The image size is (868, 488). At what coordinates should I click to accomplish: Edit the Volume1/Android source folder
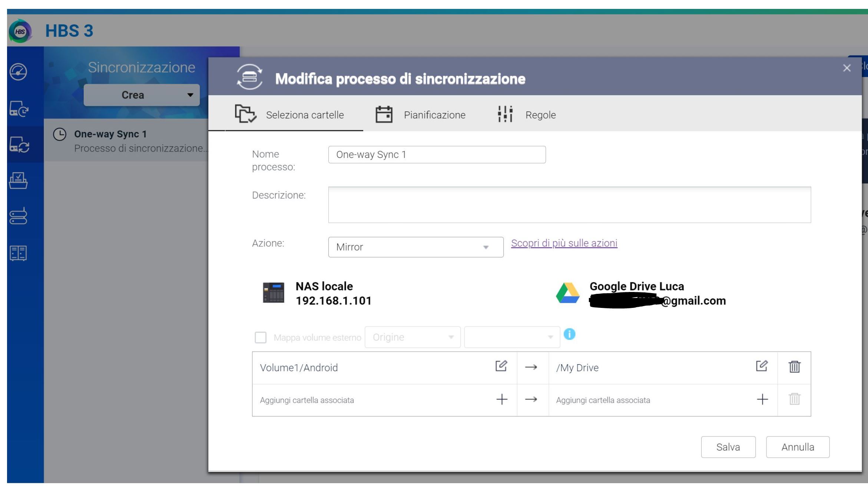501,366
